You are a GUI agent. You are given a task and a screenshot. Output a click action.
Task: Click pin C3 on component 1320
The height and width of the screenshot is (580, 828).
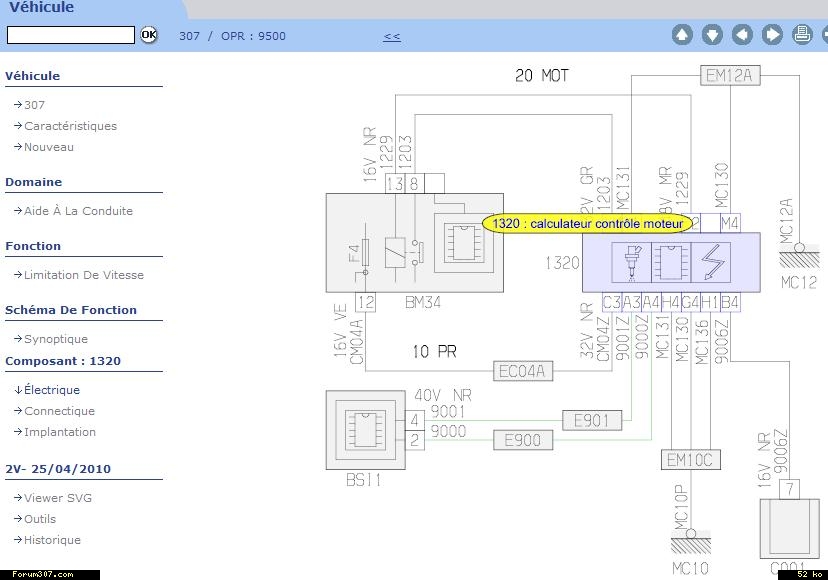611,302
